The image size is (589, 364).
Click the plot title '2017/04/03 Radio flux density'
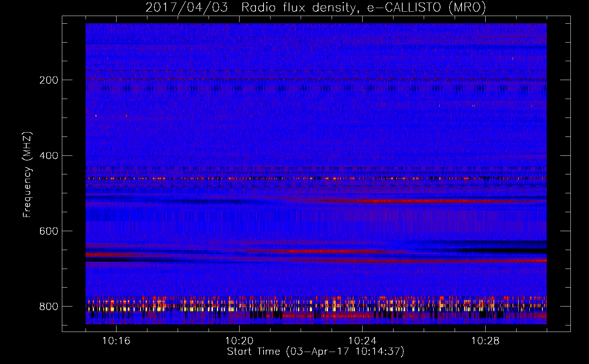pos(316,8)
